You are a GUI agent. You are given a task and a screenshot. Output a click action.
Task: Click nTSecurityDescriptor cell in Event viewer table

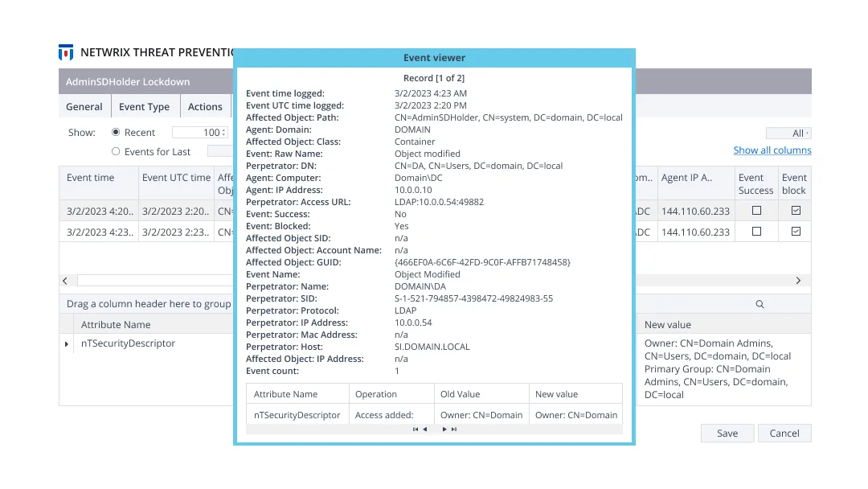pyautogui.click(x=297, y=415)
